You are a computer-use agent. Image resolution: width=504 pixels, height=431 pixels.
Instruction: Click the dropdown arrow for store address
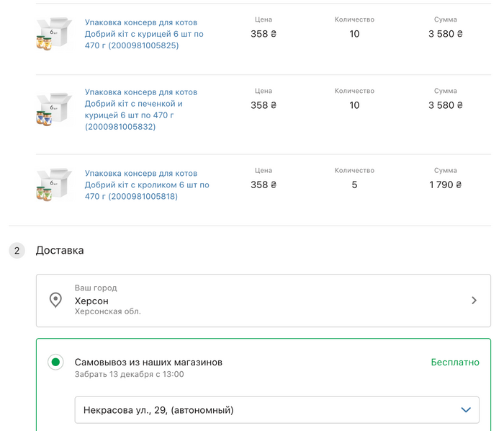click(x=465, y=410)
